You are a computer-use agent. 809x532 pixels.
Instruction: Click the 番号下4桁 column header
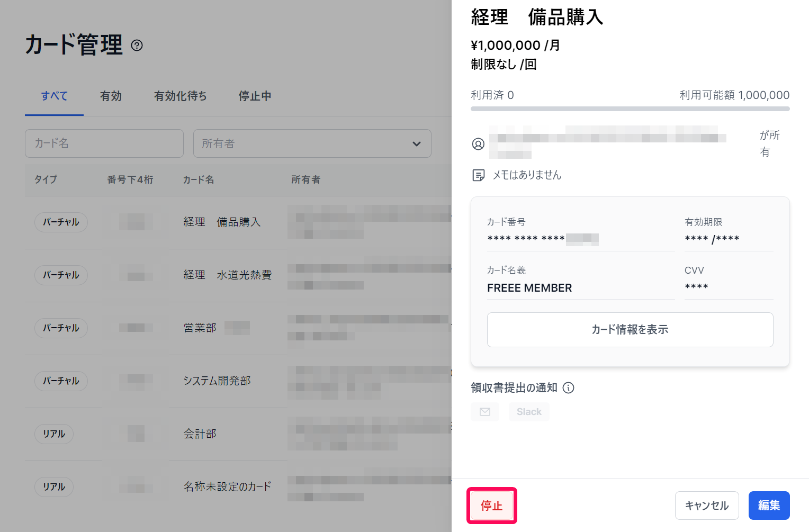pyautogui.click(x=130, y=180)
